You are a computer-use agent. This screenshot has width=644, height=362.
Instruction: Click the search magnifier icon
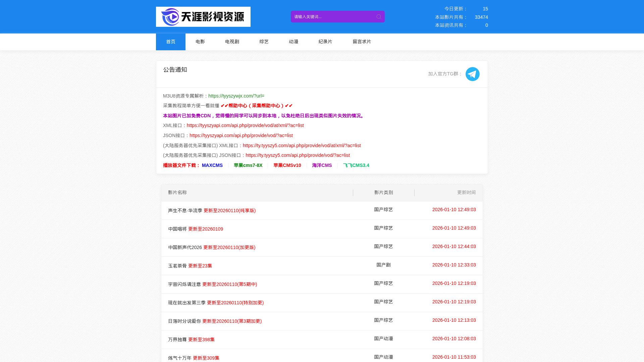pyautogui.click(x=379, y=17)
